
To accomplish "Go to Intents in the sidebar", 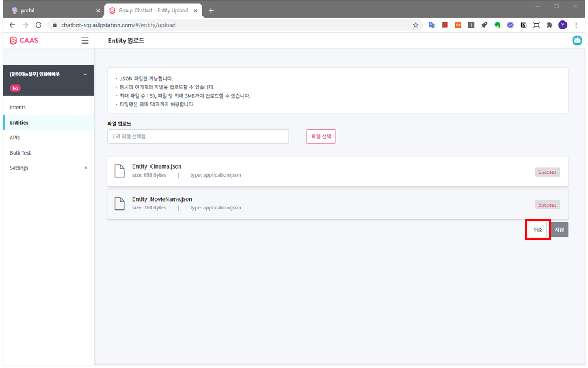I will pos(18,108).
